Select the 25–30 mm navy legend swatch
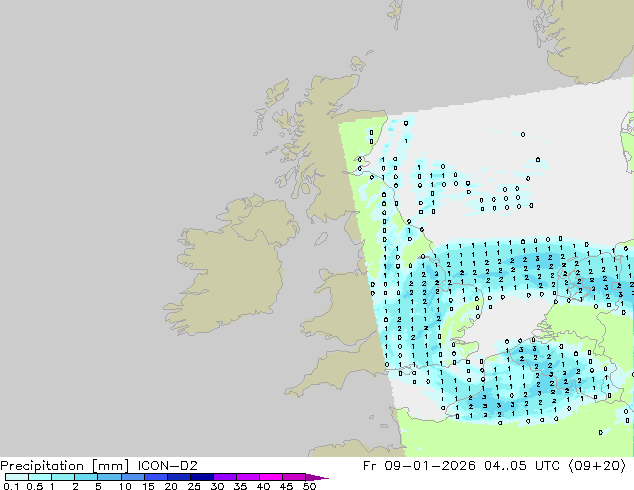The image size is (634, 490). (201, 477)
